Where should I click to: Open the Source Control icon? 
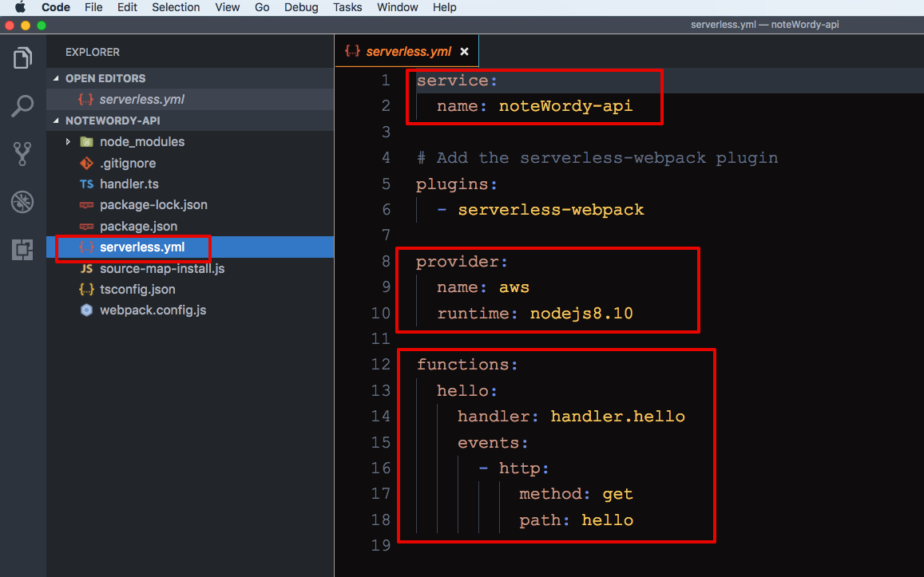coord(22,154)
